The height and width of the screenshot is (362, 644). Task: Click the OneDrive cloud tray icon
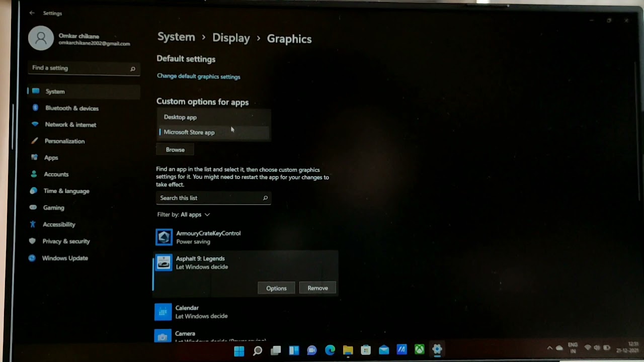point(559,348)
